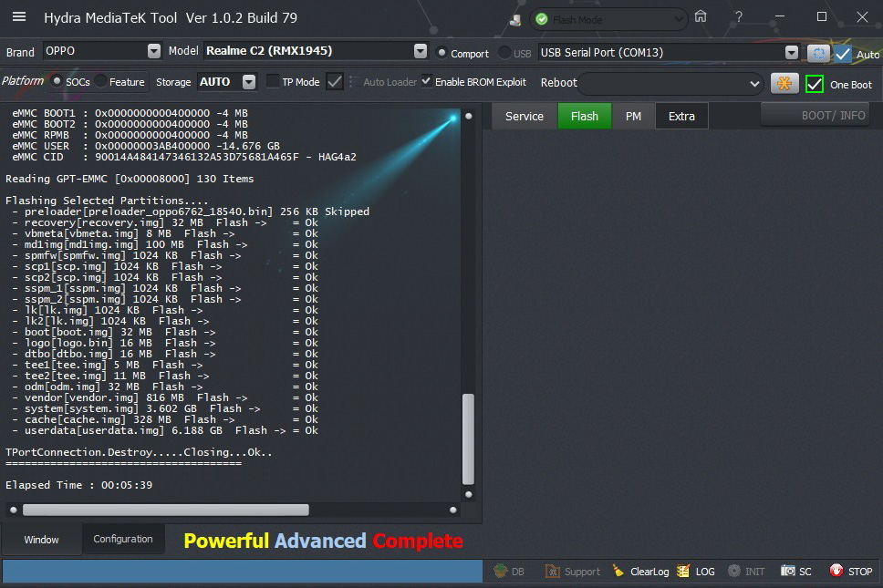Switch to the Extra tab
The height and width of the screenshot is (588, 883).
click(681, 116)
